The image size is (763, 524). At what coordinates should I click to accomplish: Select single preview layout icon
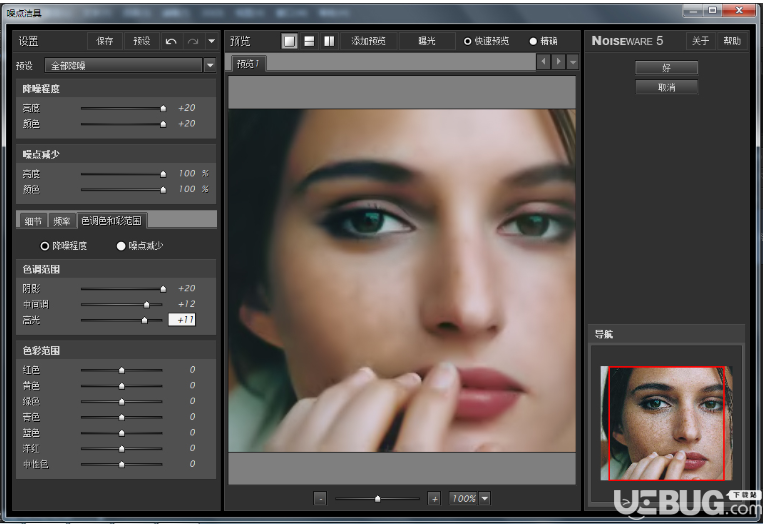pyautogui.click(x=290, y=41)
